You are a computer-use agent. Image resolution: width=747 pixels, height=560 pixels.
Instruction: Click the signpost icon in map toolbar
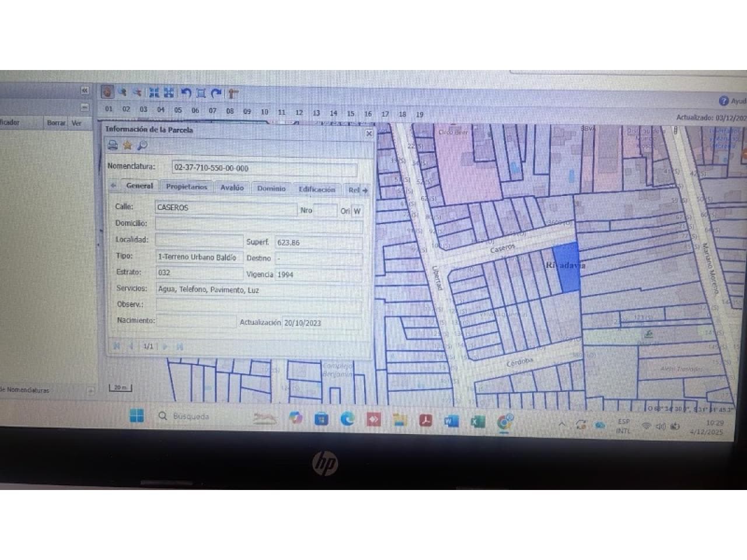(233, 93)
